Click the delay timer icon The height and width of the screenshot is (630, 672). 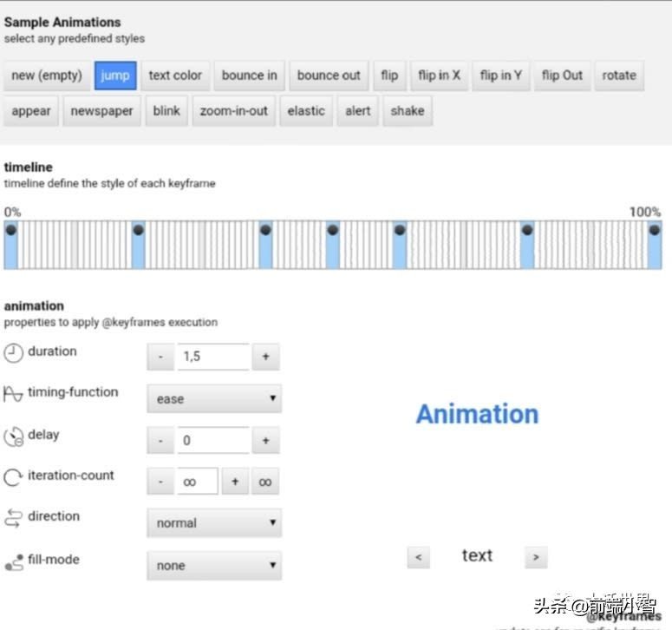14,436
